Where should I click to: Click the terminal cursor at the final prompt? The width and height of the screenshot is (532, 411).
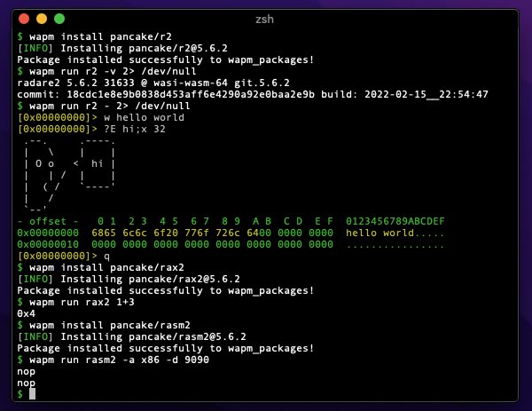point(32,394)
